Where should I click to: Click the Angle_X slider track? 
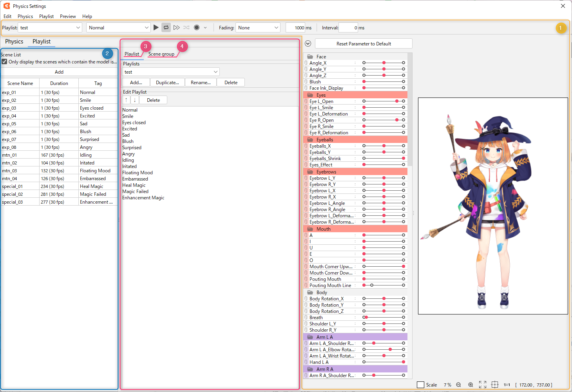pyautogui.click(x=384, y=63)
